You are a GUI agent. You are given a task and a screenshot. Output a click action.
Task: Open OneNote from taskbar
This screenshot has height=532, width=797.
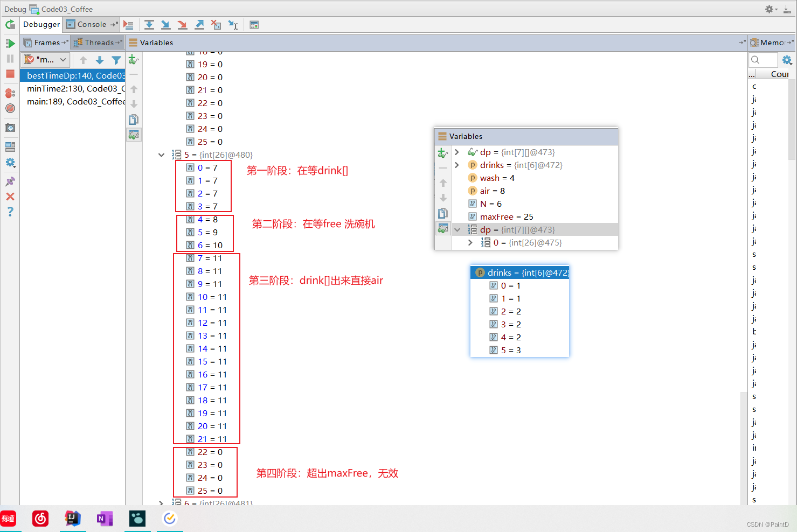(105, 519)
